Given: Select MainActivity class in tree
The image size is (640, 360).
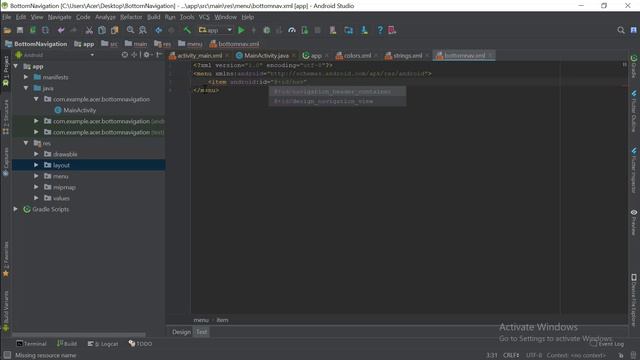Looking at the screenshot, I should 75,110.
